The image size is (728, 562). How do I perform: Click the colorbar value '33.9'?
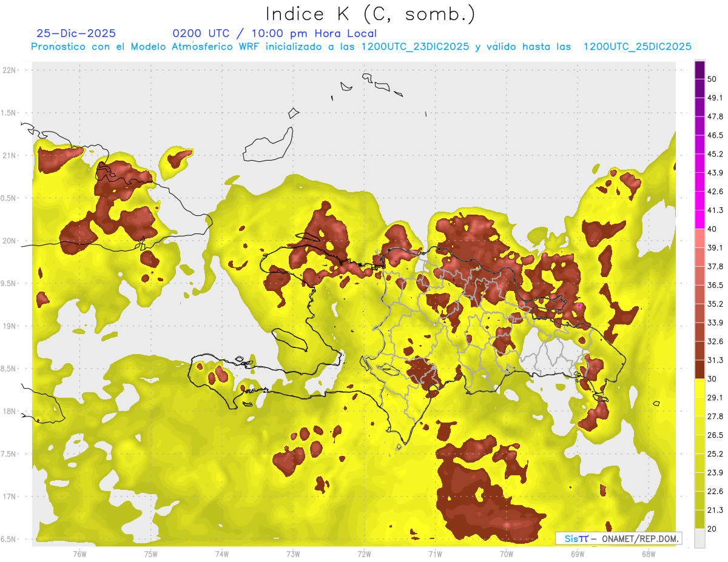point(715,323)
